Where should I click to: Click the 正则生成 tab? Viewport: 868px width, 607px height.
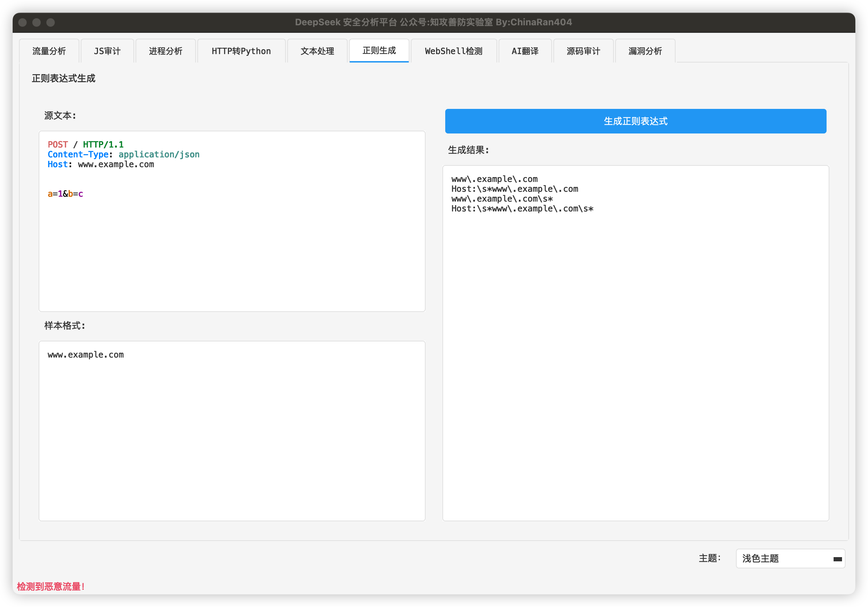379,51
